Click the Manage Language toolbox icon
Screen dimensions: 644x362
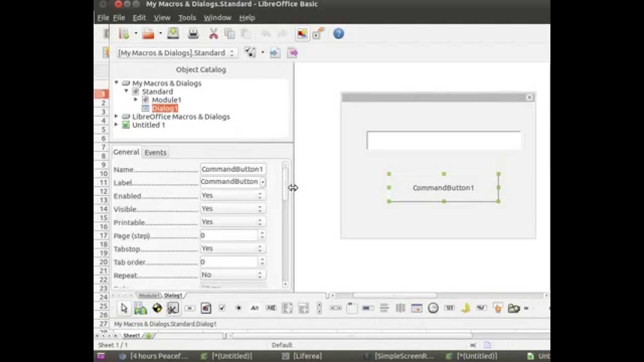click(140, 308)
